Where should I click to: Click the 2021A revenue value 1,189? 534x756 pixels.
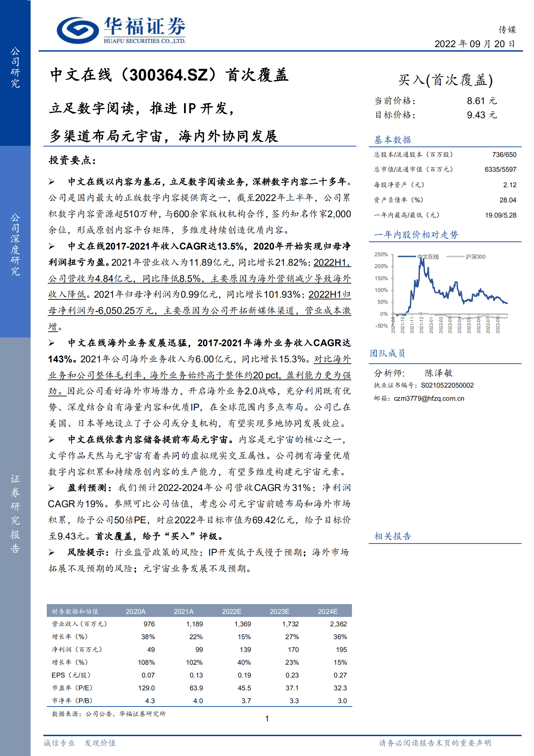pos(194,624)
